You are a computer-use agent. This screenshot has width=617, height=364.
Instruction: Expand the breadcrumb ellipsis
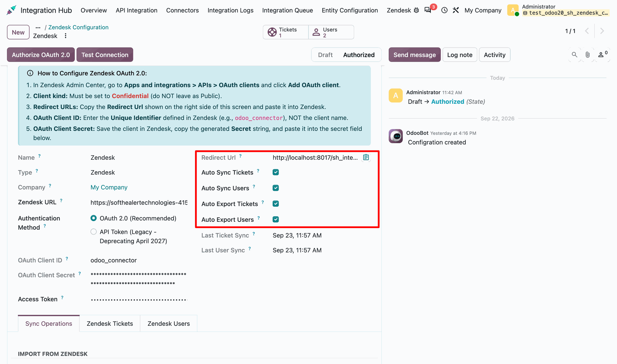[x=38, y=28]
